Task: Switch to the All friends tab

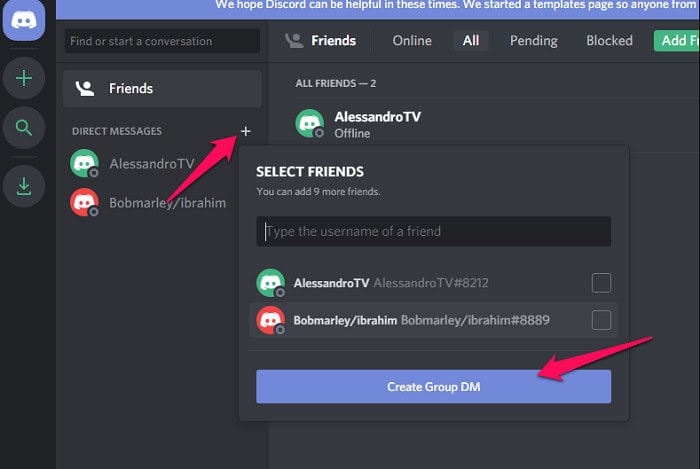Action: click(x=471, y=41)
